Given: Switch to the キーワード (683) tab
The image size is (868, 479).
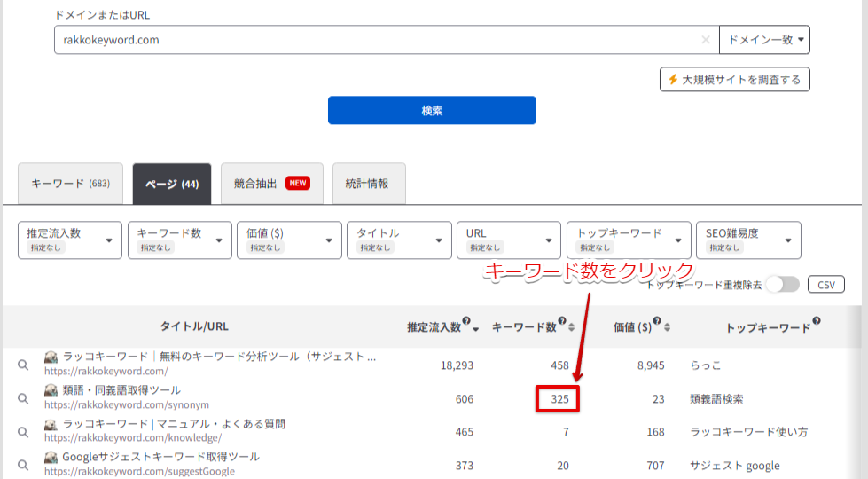Looking at the screenshot, I should (x=70, y=185).
